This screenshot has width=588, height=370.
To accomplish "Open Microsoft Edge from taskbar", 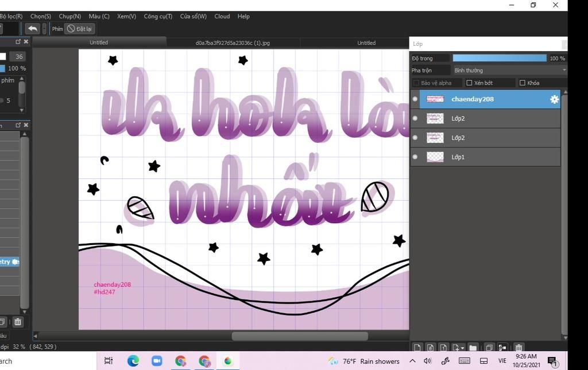I will pos(133,361).
